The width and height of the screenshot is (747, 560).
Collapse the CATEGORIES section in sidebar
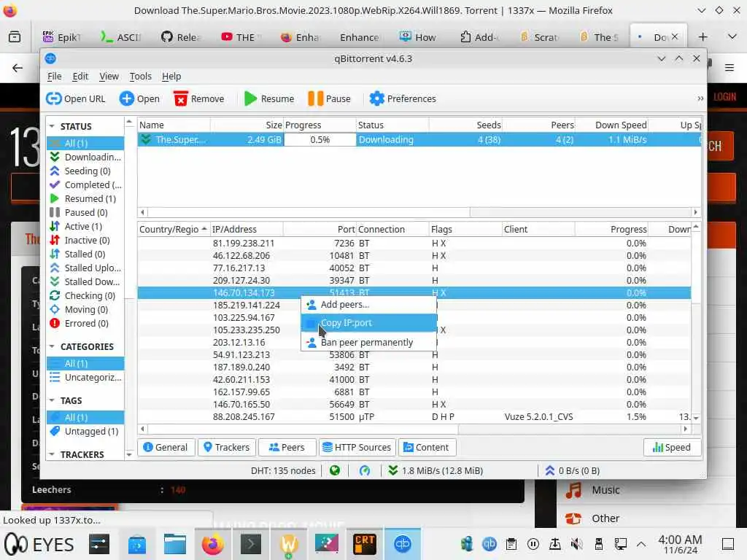[x=52, y=346]
